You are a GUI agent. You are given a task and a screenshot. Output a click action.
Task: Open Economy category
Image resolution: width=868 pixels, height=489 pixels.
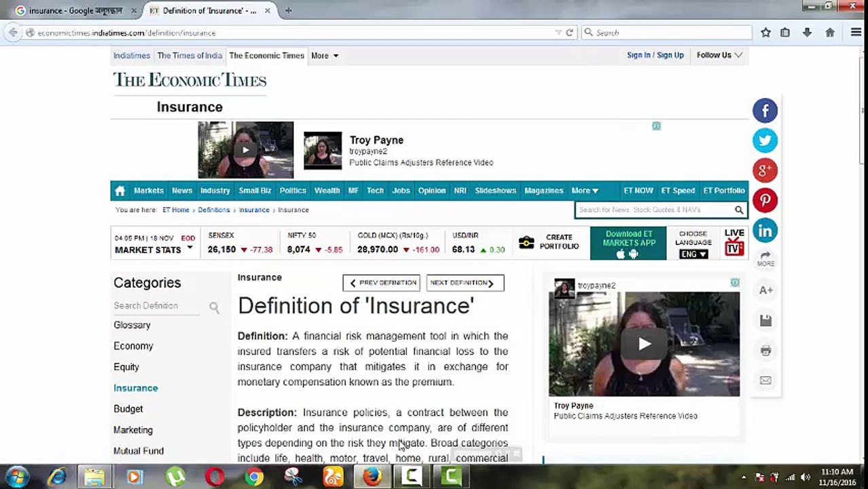pyautogui.click(x=134, y=346)
